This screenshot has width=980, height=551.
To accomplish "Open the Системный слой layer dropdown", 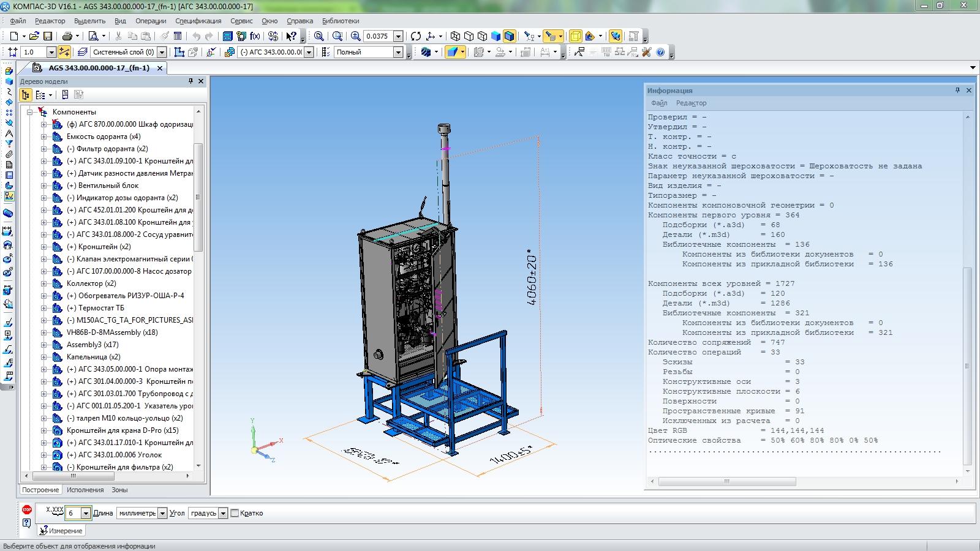I will pos(162,53).
